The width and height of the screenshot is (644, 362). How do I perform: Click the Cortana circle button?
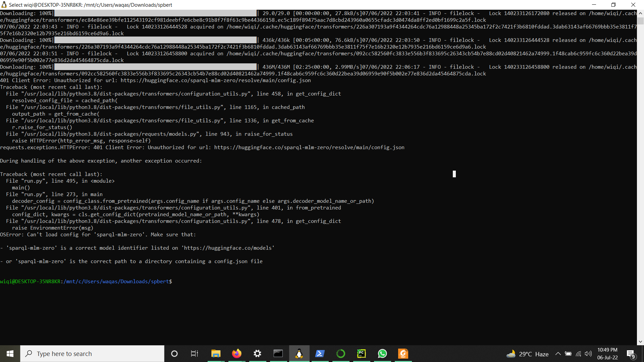click(174, 354)
